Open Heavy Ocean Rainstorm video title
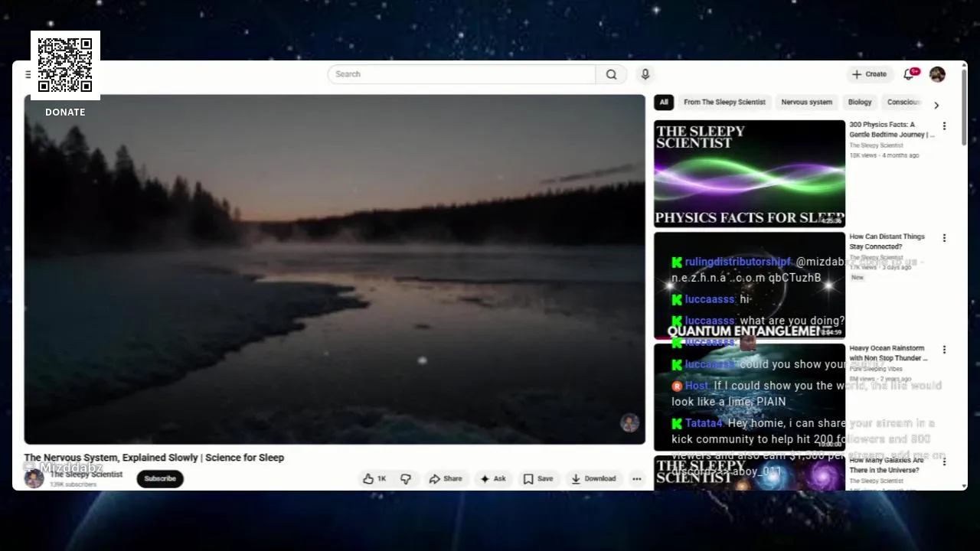Screen dimensions: 980x551 coord(888,354)
